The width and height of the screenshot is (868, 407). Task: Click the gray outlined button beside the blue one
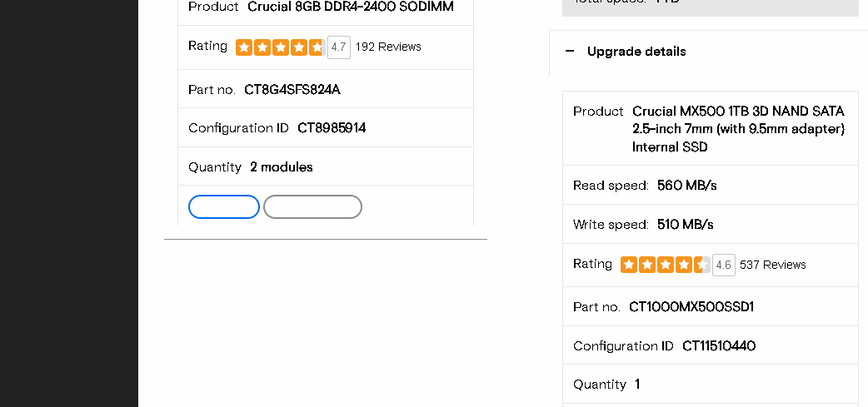point(312,206)
